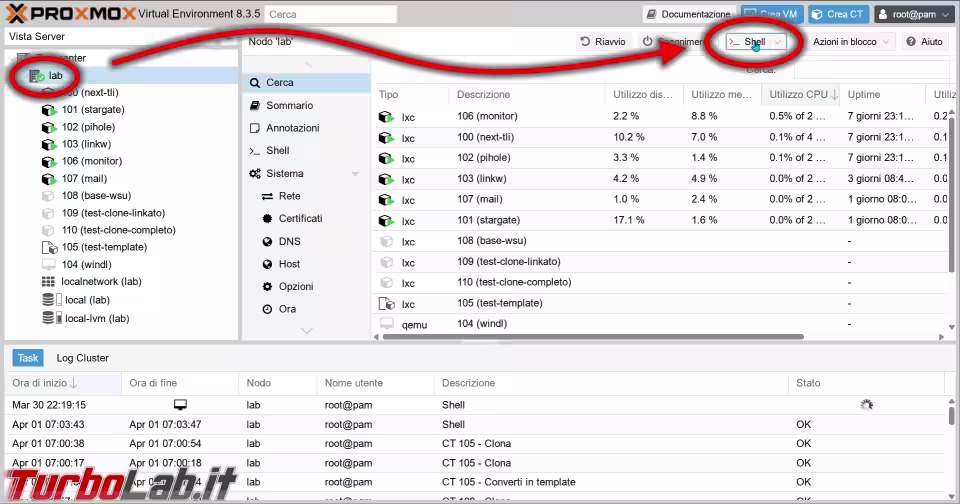Click the DNS globe icon
Screen dimensions: 960x504
267,242
